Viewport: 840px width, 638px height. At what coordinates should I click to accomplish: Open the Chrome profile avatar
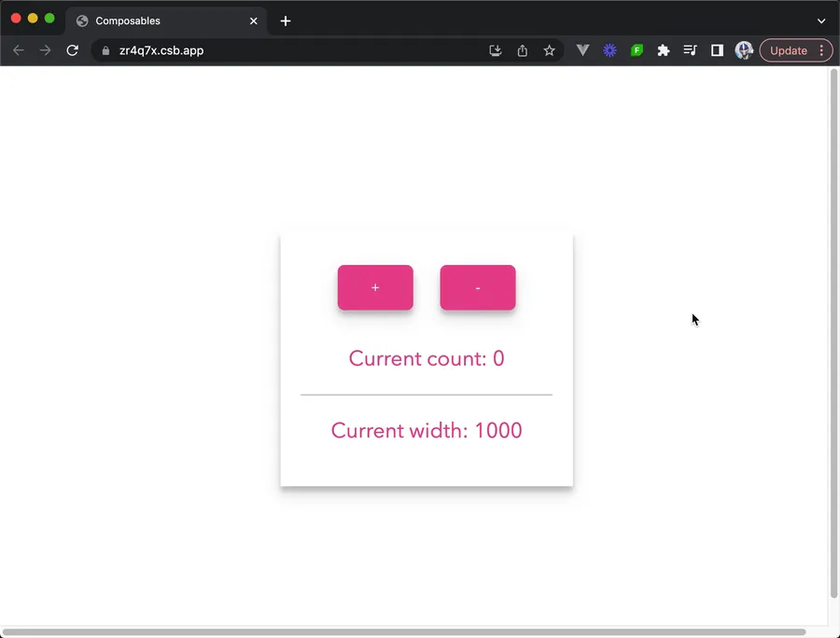click(x=744, y=50)
